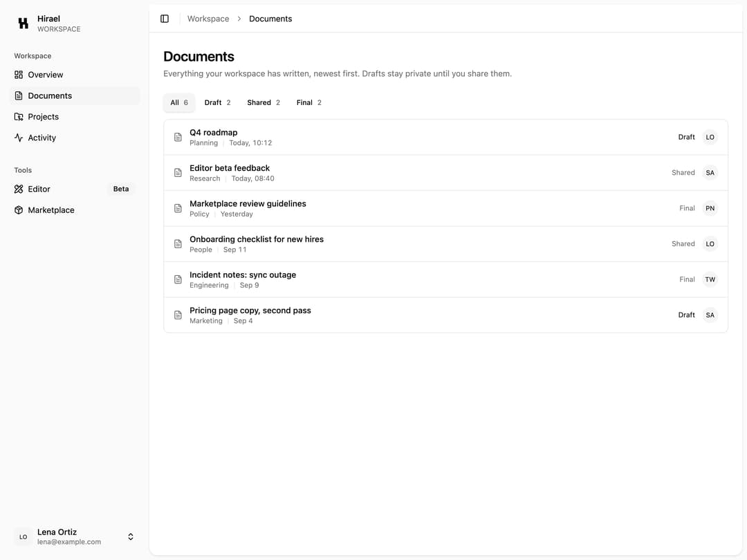The width and height of the screenshot is (747, 560).
Task: Click the Documents breadcrumb
Action: (270, 19)
